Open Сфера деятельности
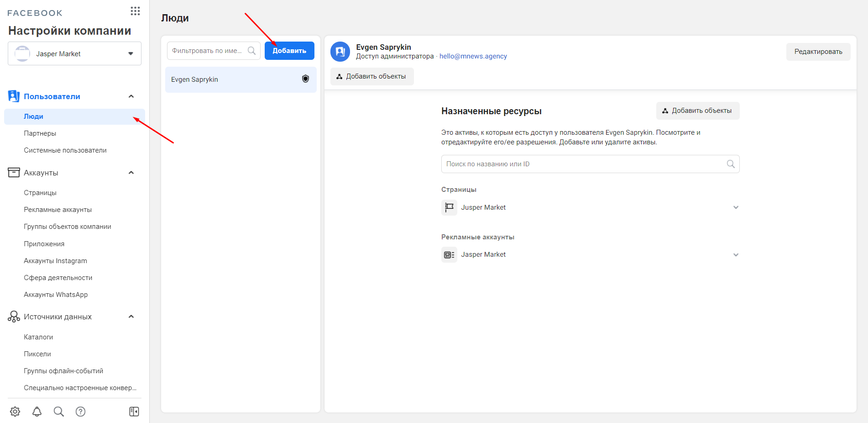This screenshot has width=868, height=423. coord(58,278)
